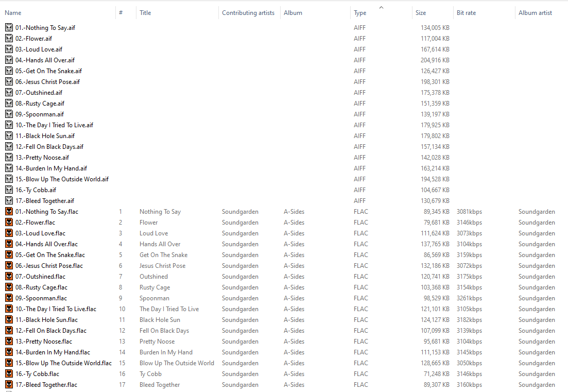568x392 pixels.
Task: Sort by the Bit rate column
Action: coord(466,13)
